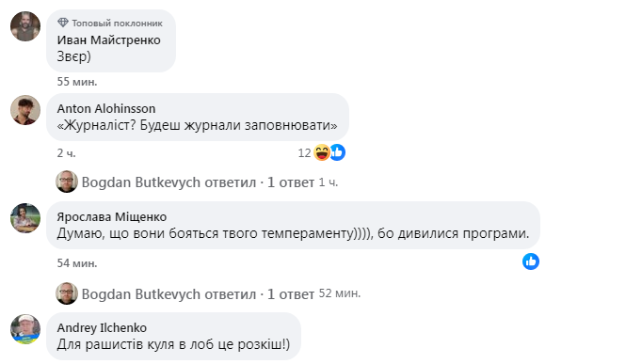Image resolution: width=642 pixels, height=364 pixels.
Task: Click Bogdan's small avatar in second reply
Action: [67, 293]
